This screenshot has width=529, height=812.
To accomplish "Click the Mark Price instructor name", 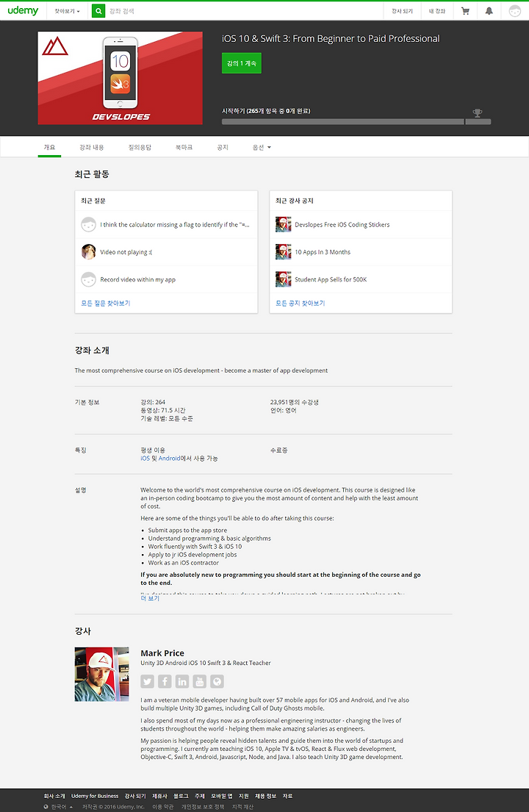I will coord(162,653).
